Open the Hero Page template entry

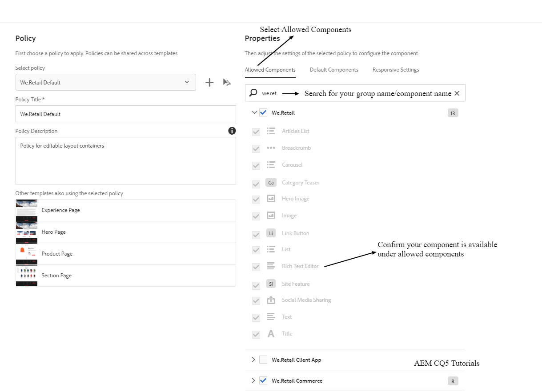pyautogui.click(x=126, y=232)
